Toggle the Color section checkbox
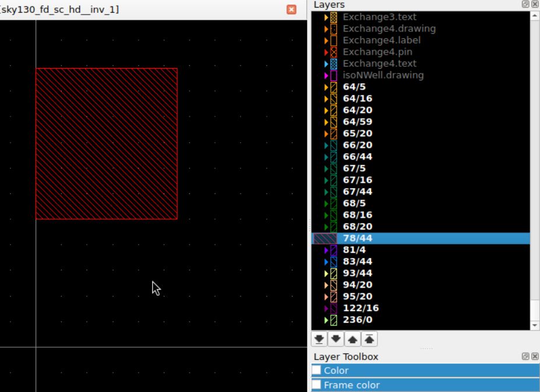The width and height of the screenshot is (540, 392). (316, 370)
